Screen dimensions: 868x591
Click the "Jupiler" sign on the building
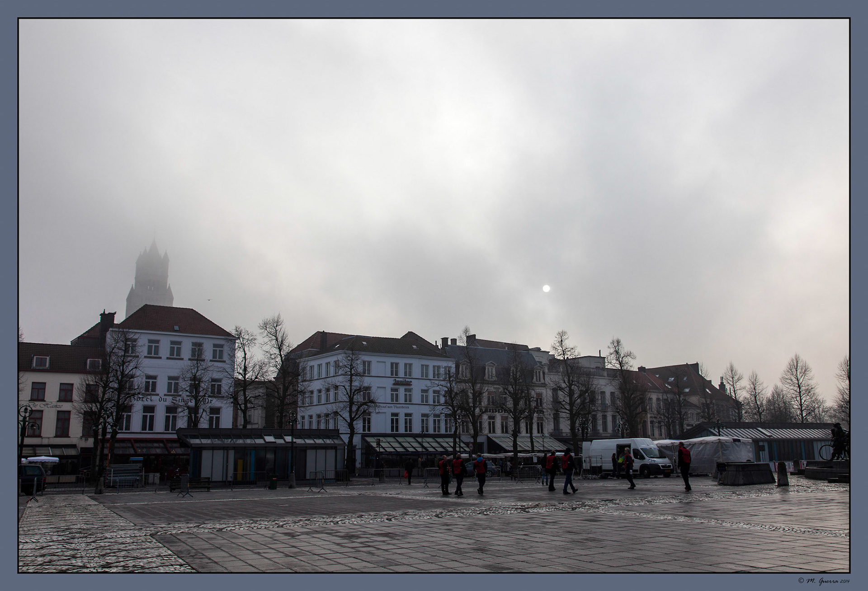(x=402, y=382)
